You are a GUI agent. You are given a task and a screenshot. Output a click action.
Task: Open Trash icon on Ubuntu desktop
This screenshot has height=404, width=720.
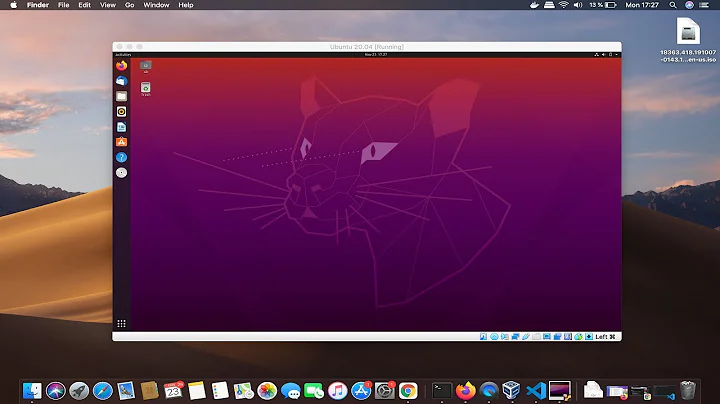coord(146,89)
